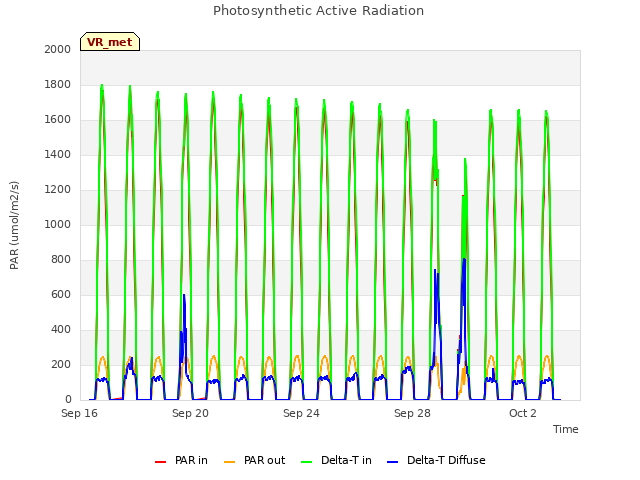The height and width of the screenshot is (480, 640).
Task: Click the Oct 2 x-axis tick label
Action: [523, 413]
